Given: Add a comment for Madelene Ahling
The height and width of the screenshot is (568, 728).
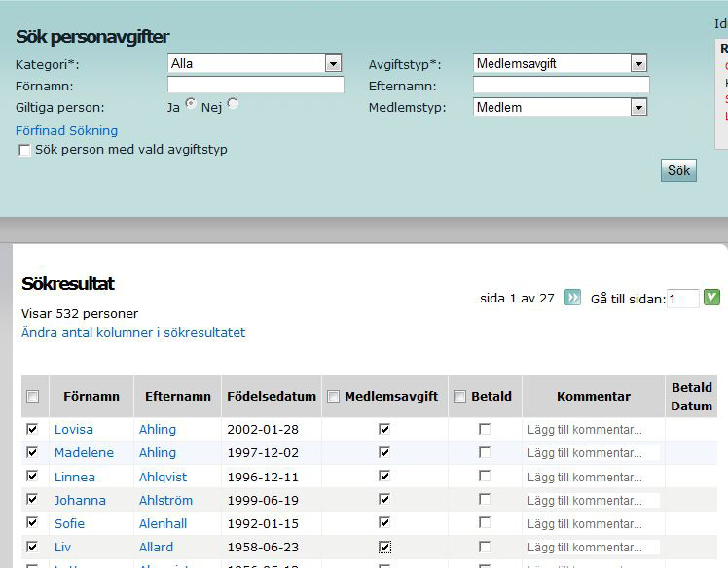Looking at the screenshot, I should 593,453.
